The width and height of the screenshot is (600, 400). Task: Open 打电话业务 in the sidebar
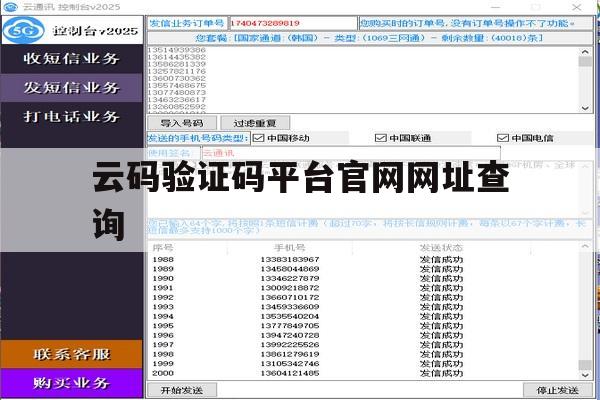pos(72,116)
